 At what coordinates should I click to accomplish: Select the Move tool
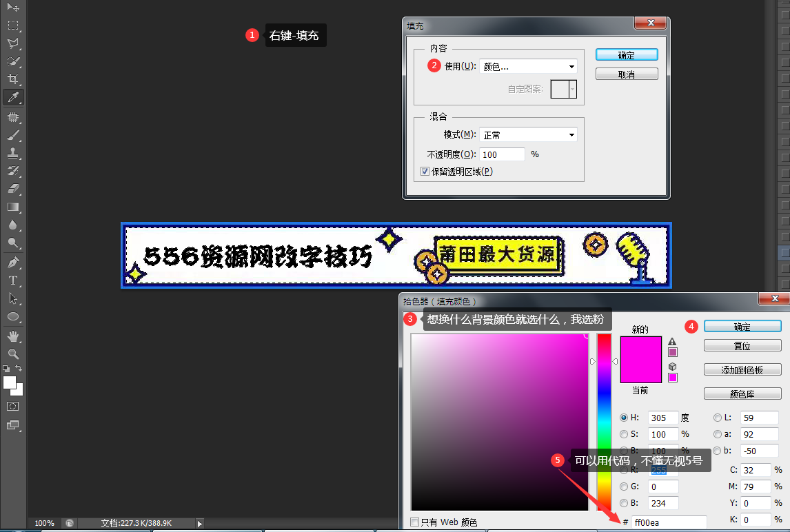coord(13,7)
